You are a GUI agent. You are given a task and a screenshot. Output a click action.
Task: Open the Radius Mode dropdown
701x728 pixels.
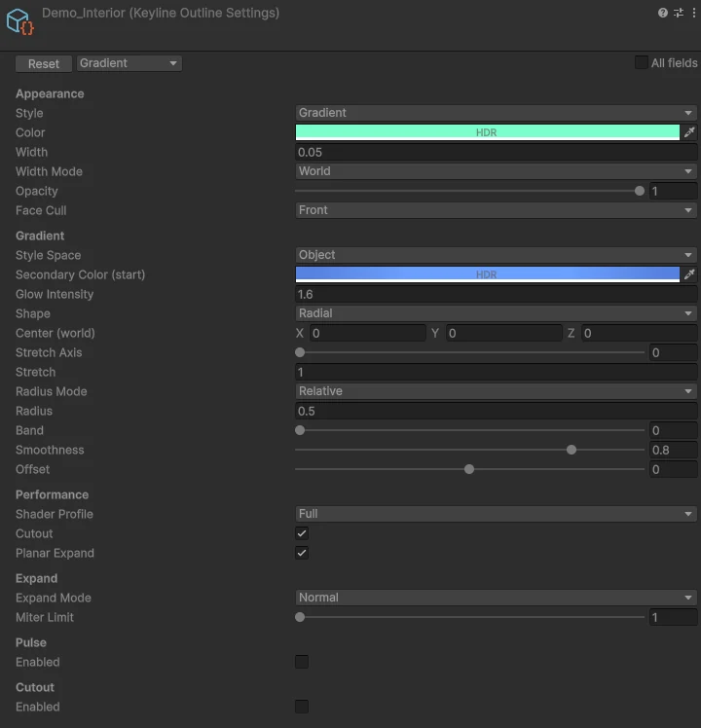click(x=497, y=391)
